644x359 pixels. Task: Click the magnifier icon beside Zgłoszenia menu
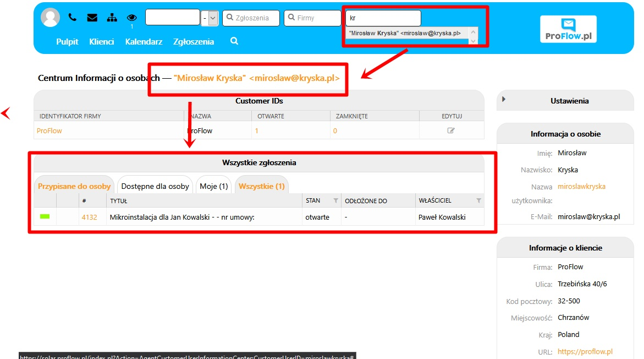pyautogui.click(x=234, y=41)
